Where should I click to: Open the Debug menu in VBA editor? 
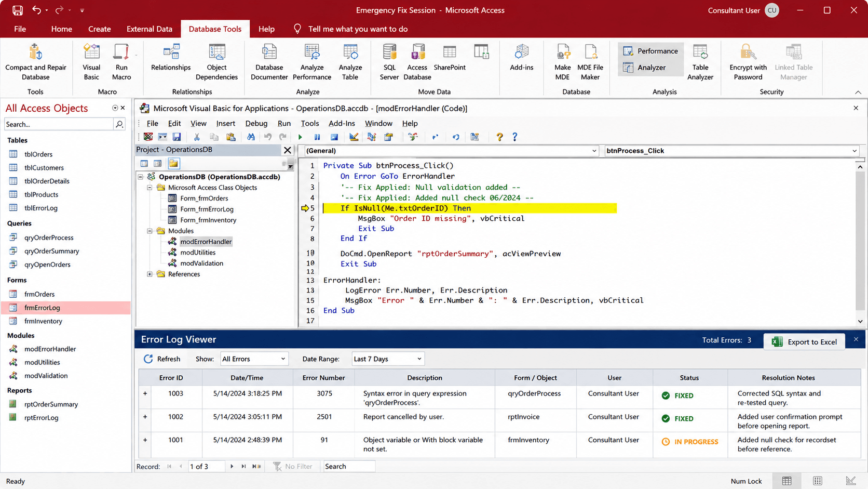[x=256, y=124]
